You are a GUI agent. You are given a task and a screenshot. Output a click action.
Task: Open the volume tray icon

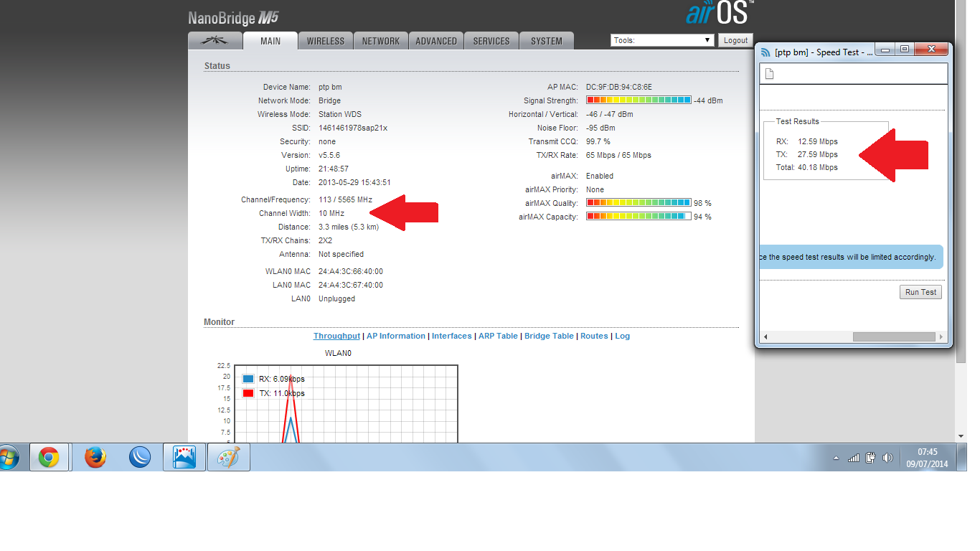(888, 458)
